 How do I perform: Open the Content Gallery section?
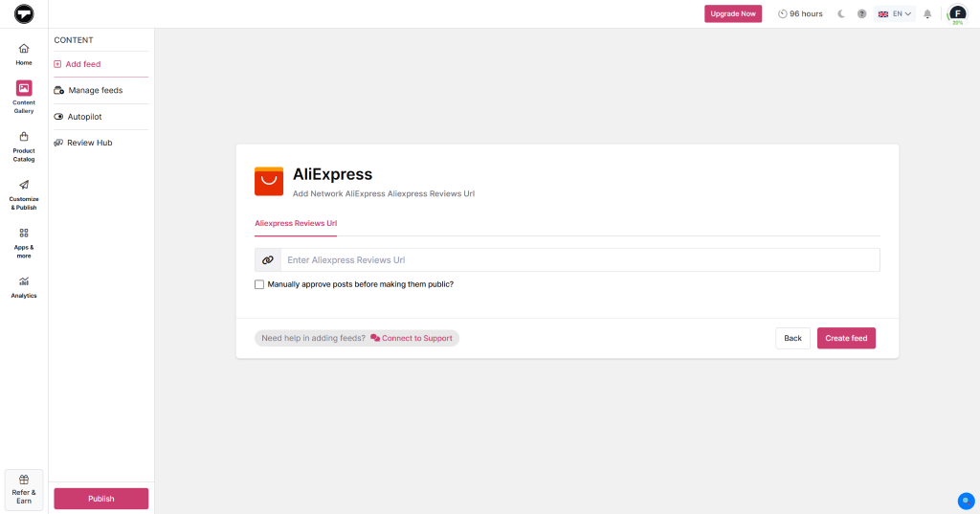pyautogui.click(x=24, y=97)
